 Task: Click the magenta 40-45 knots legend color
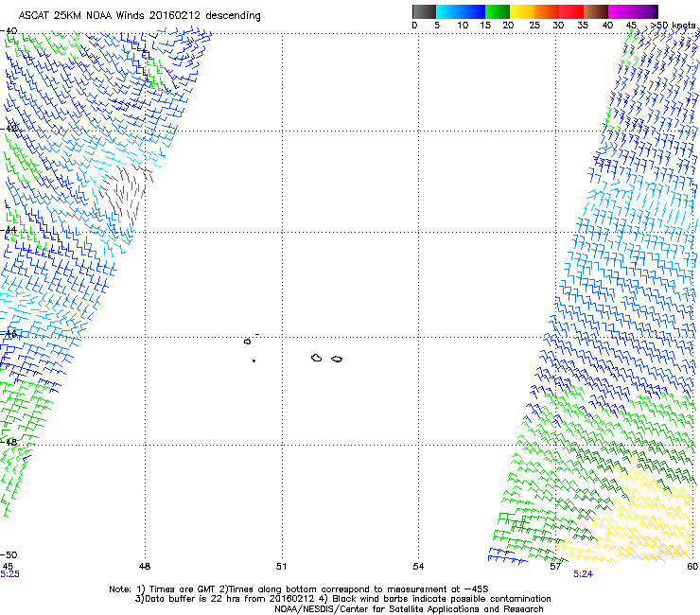coord(621,11)
